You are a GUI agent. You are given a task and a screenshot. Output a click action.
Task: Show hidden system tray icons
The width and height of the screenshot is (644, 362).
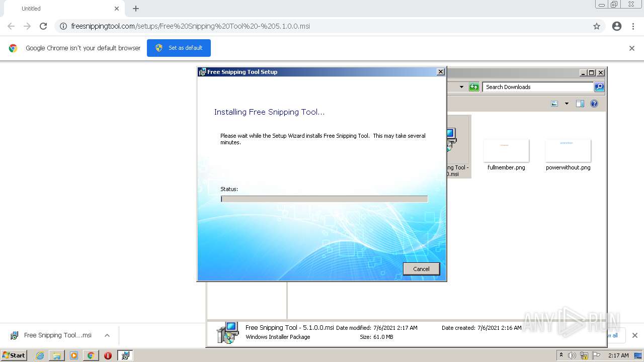[x=561, y=355]
